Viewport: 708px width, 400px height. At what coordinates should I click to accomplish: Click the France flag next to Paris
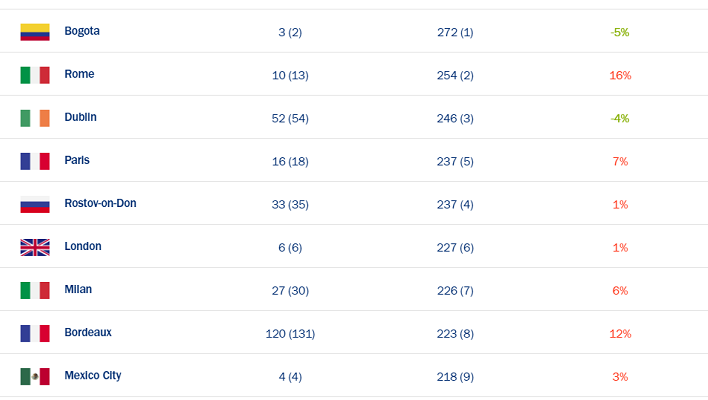[35, 161]
